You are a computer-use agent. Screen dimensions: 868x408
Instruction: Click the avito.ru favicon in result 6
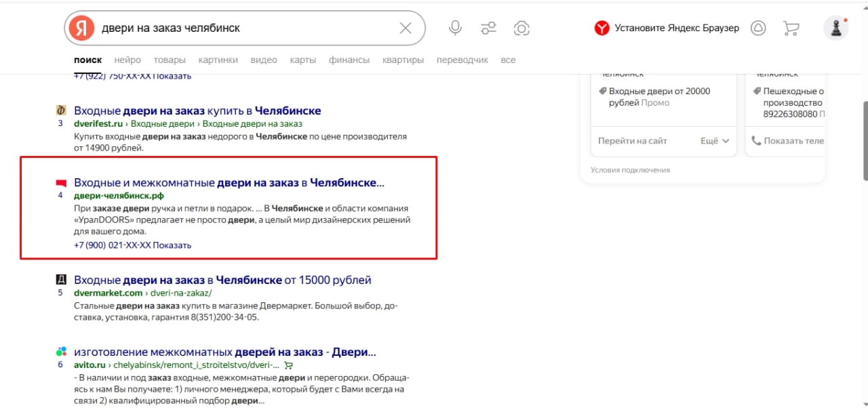coord(60,352)
